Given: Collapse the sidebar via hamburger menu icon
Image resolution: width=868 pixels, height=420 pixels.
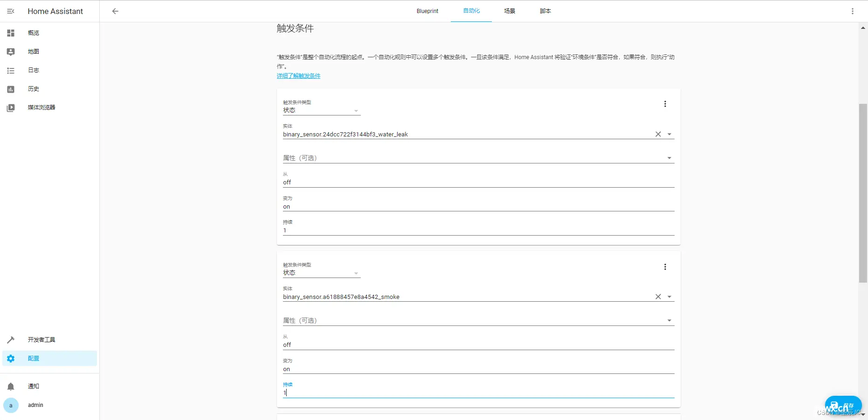Looking at the screenshot, I should pyautogui.click(x=11, y=11).
